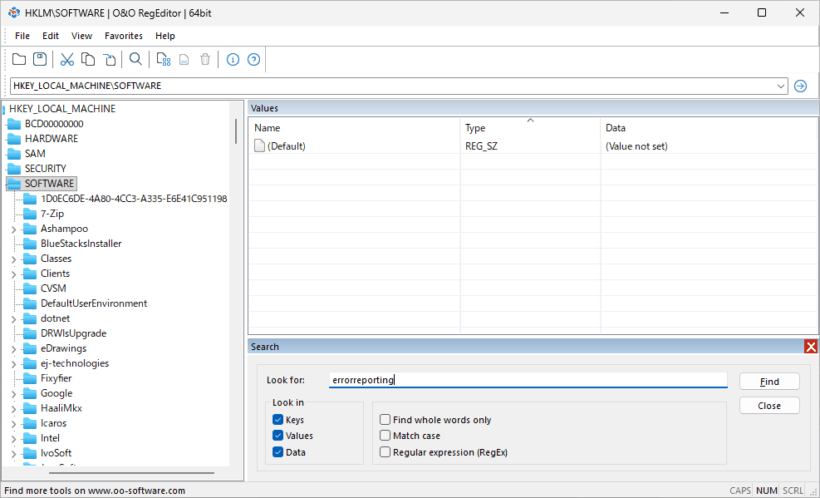Screen dimensions: 820x498
Task: Close the Search panel with red X
Action: tap(811, 346)
